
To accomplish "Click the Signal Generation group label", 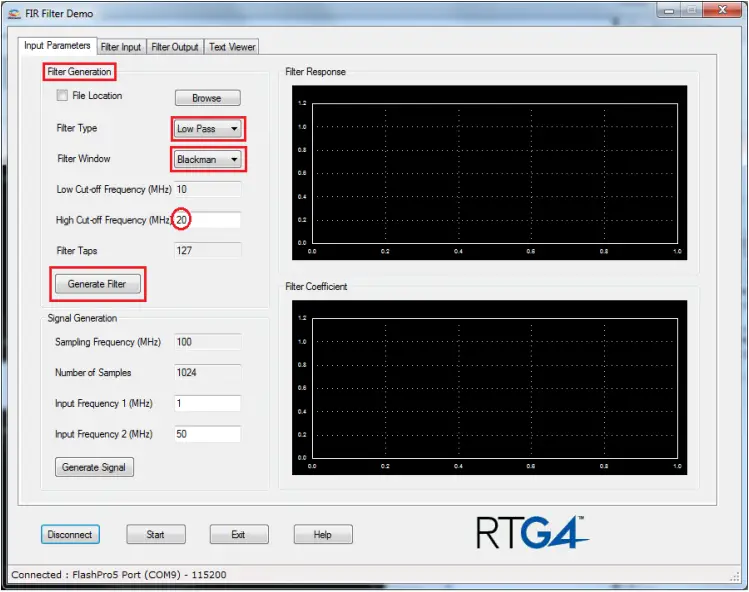I will click(82, 318).
